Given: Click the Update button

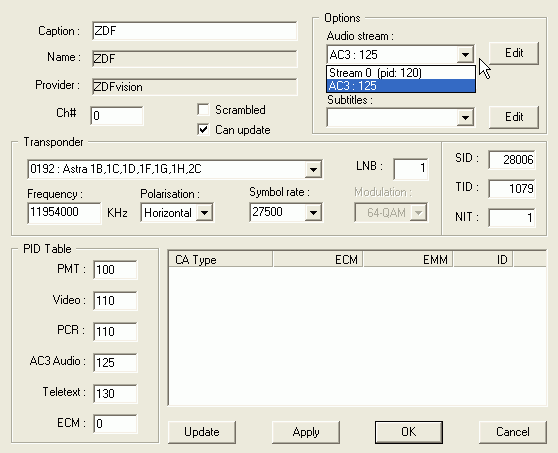Looking at the screenshot, I should coord(202,432).
